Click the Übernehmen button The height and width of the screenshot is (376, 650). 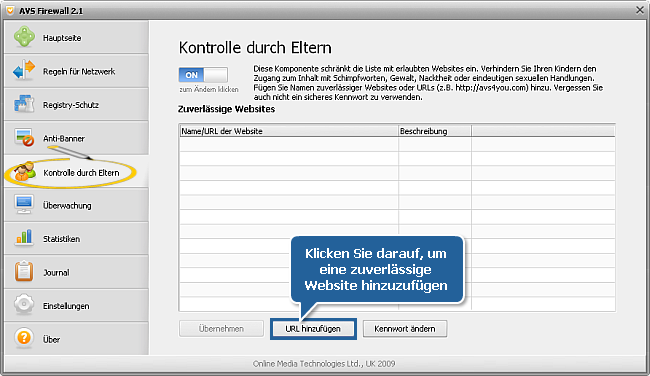(x=221, y=329)
